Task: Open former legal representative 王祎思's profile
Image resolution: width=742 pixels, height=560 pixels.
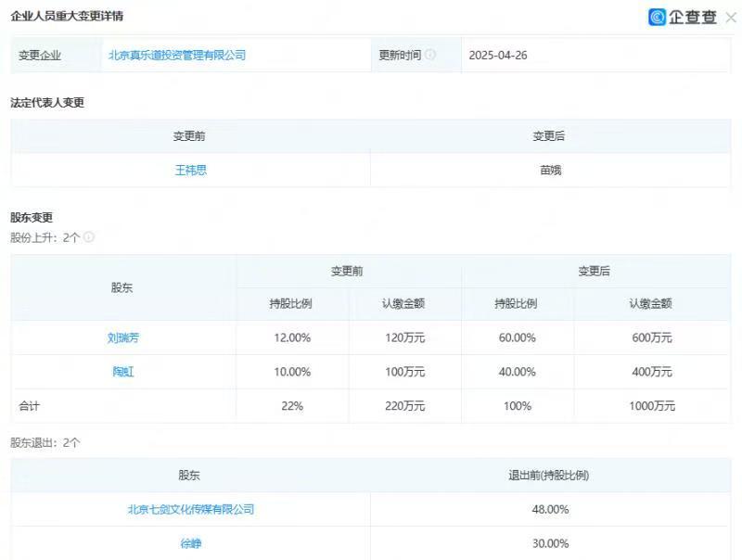Action: 190,171
